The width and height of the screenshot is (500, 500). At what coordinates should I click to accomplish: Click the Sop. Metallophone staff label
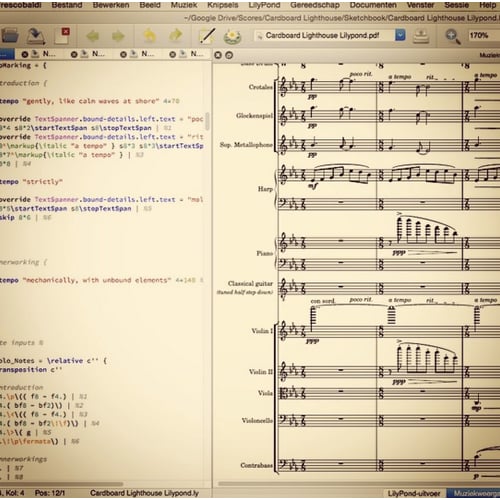point(246,145)
